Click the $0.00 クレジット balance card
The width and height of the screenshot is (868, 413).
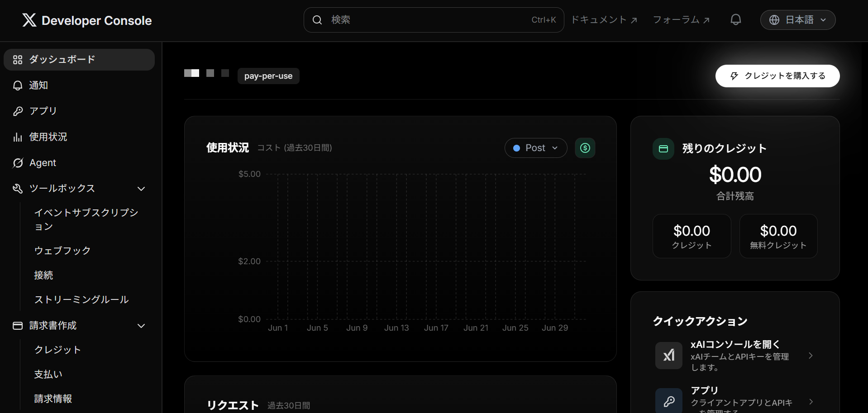(x=692, y=236)
